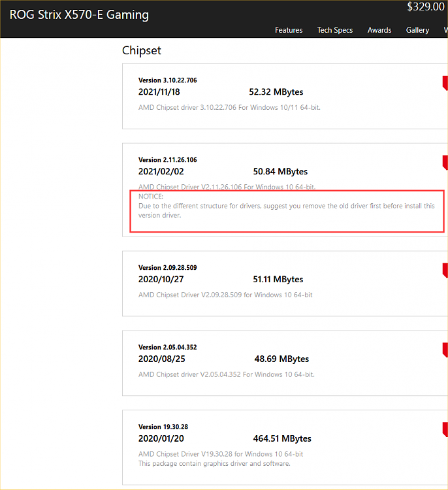The height and width of the screenshot is (490, 448).
Task: Click the 2020/08/25 release date
Action: (x=162, y=359)
